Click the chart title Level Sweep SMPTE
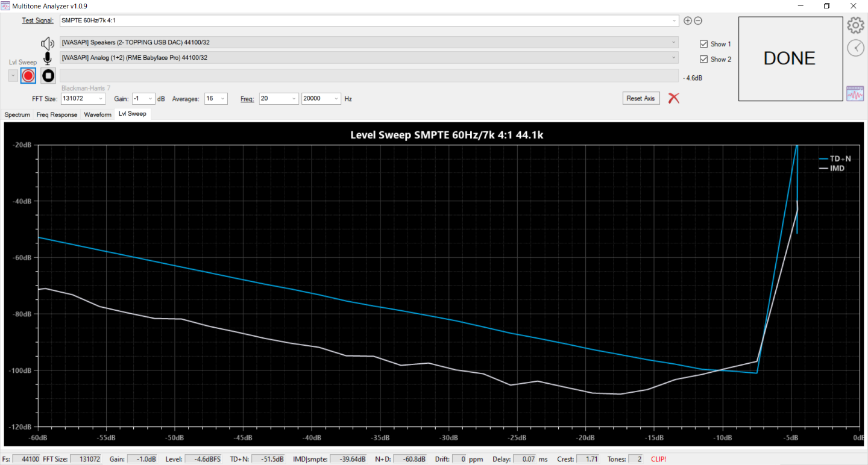The width and height of the screenshot is (868, 465). [447, 135]
